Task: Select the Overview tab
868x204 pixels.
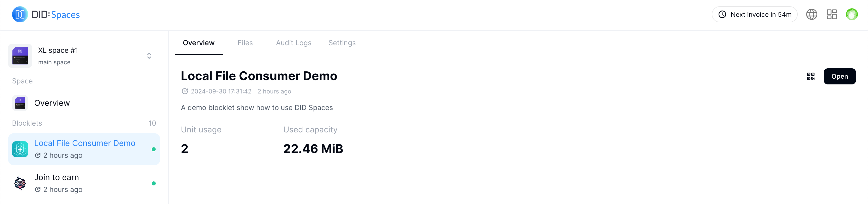Action: (x=198, y=43)
